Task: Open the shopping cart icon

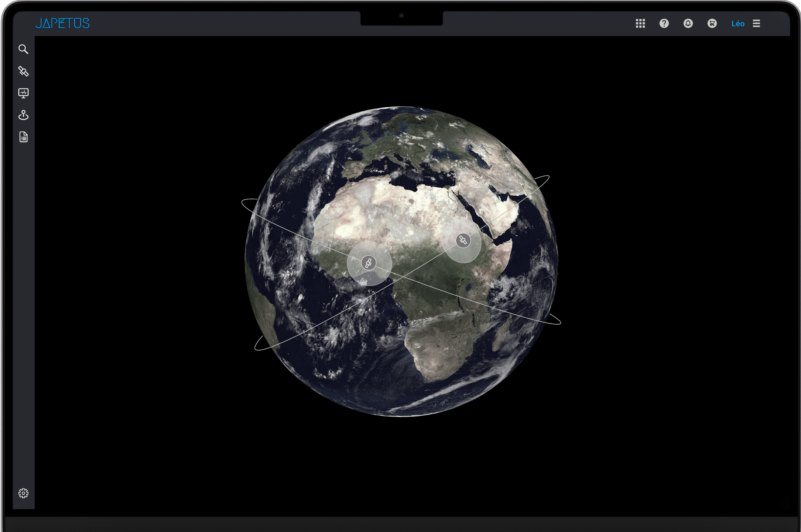Action: click(x=712, y=23)
